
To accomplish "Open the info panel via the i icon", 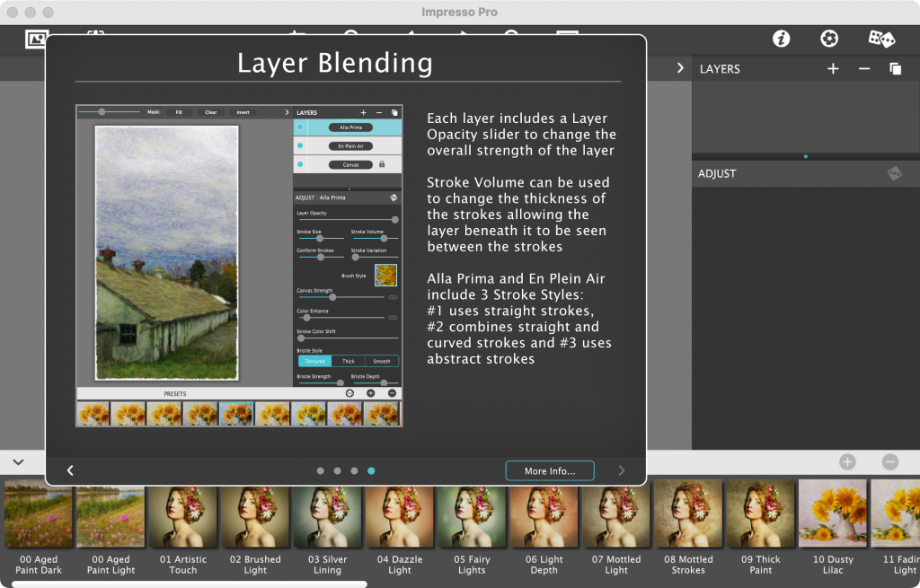I will [781, 39].
